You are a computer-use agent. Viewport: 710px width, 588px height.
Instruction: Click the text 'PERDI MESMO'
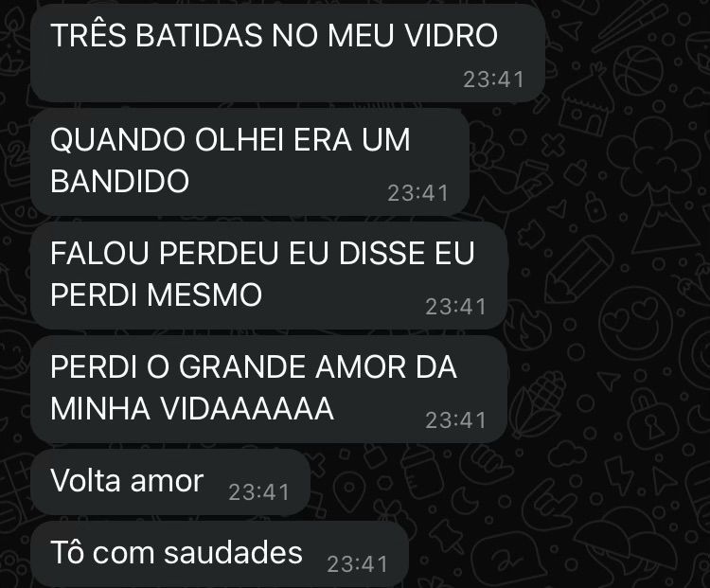point(156,294)
